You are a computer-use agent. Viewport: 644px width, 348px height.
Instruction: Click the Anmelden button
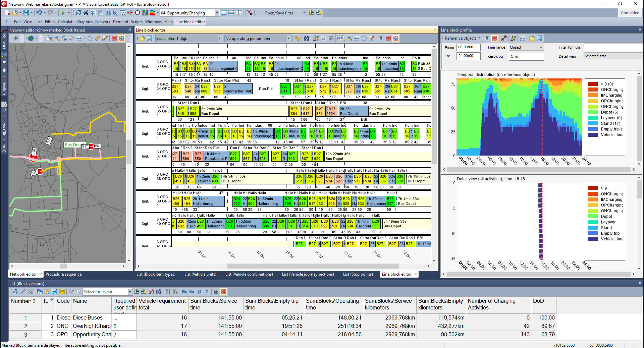coord(630,12)
